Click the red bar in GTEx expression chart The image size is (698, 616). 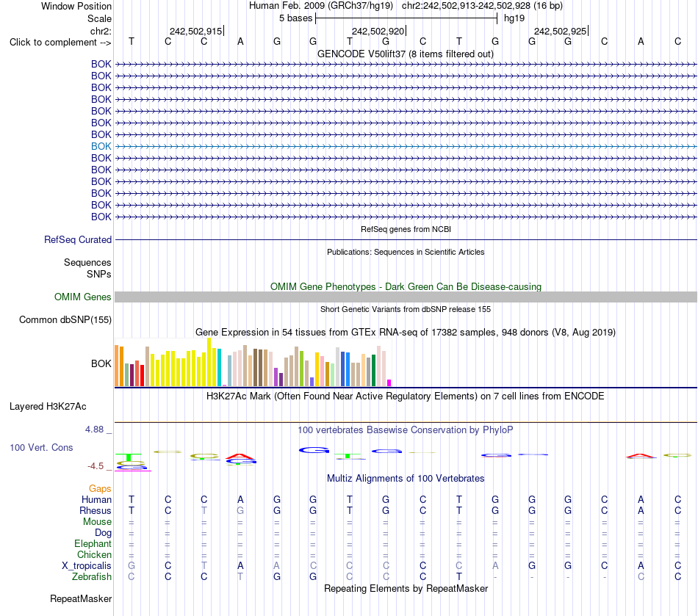click(142, 375)
